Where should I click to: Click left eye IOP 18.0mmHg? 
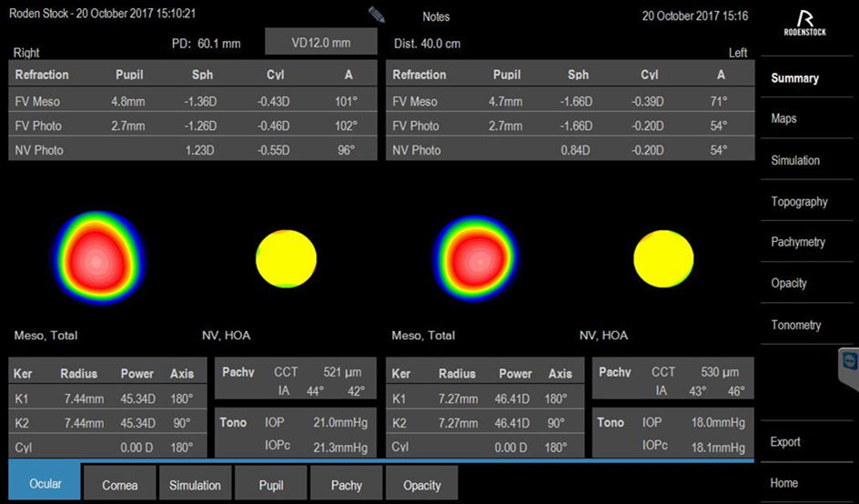[718, 423]
